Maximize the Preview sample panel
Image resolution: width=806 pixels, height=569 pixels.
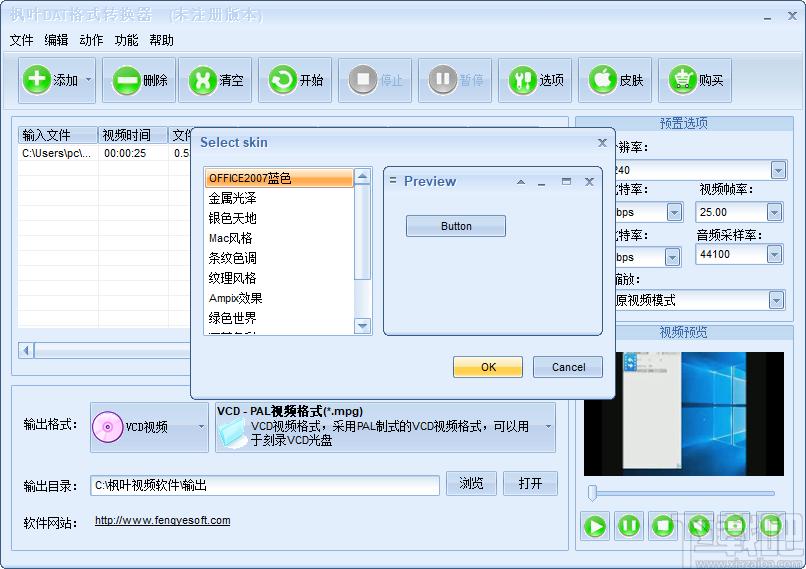point(566,181)
